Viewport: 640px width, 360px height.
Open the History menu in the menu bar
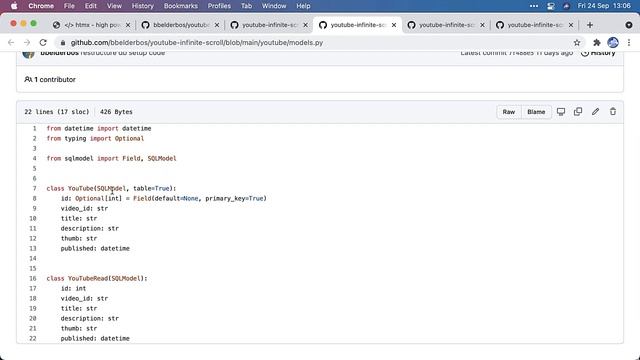142,6
